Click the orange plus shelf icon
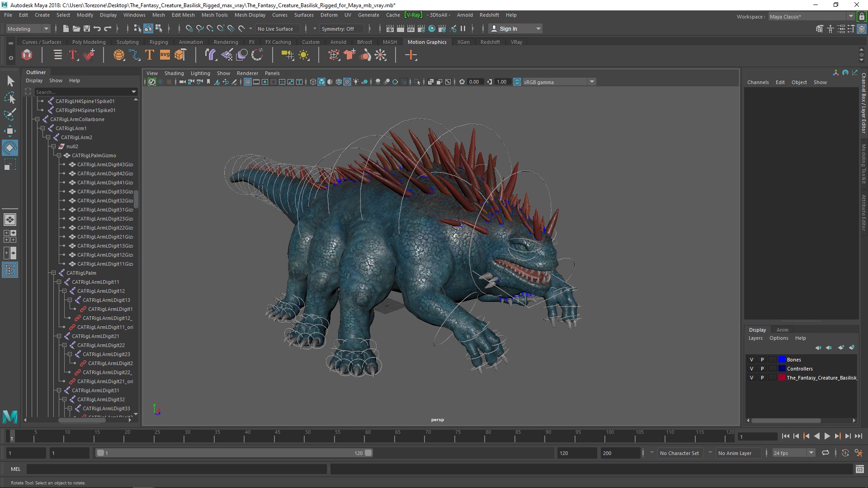Screen dimensions: 868x488 tap(410, 55)
